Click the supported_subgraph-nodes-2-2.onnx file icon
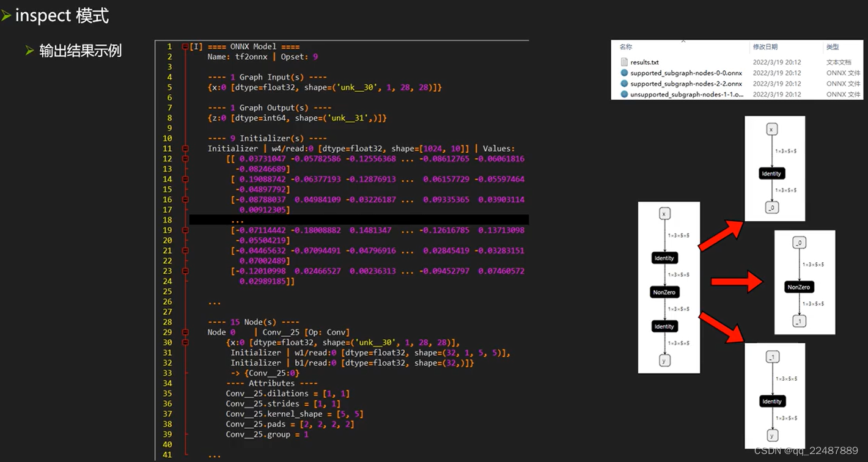868x462 pixels. click(x=624, y=84)
